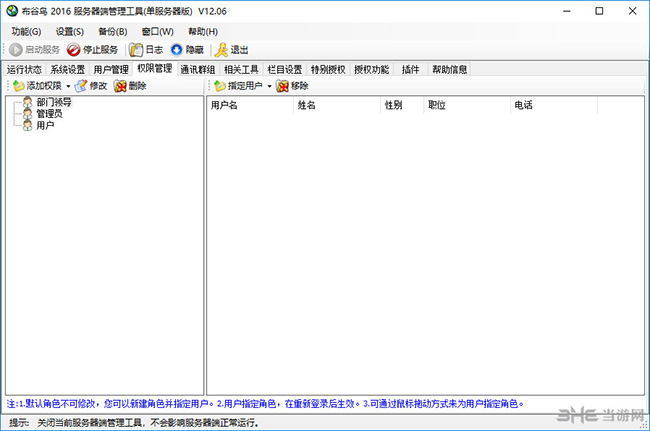Click the 退出 toolbar button label
The image size is (650, 431).
(x=239, y=50)
